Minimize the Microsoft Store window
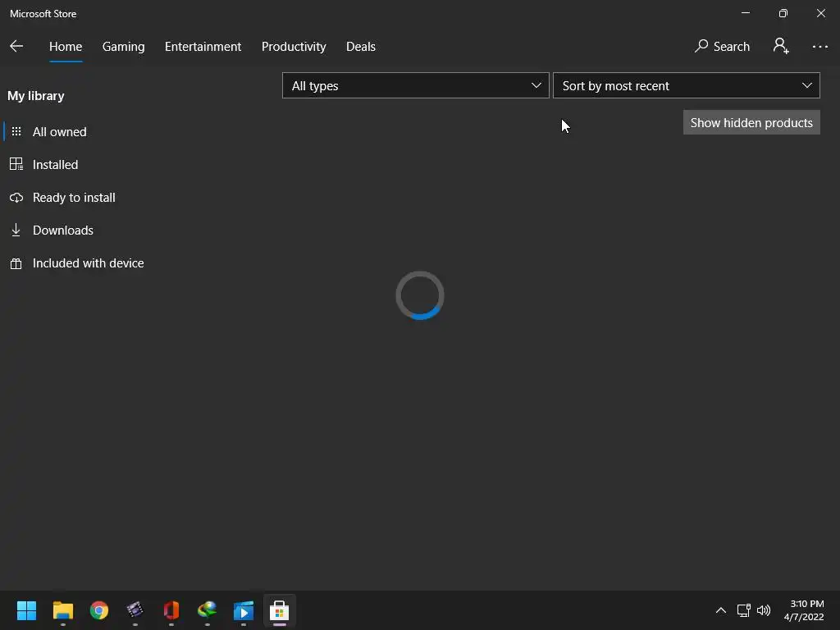 [x=746, y=13]
